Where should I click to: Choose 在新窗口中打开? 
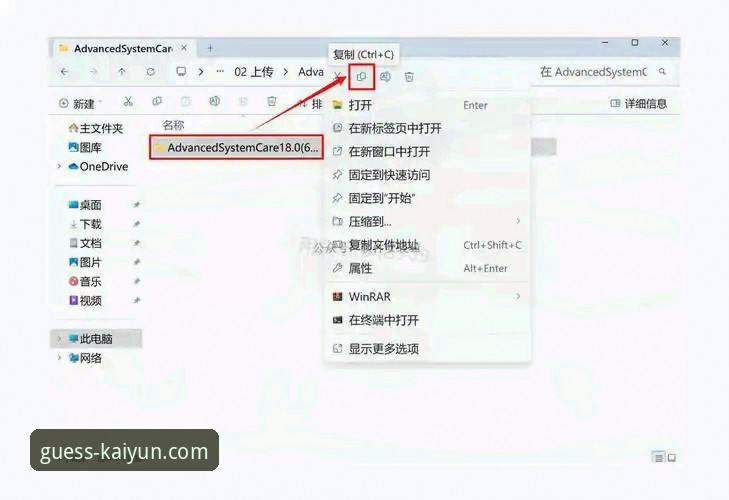pos(427,152)
